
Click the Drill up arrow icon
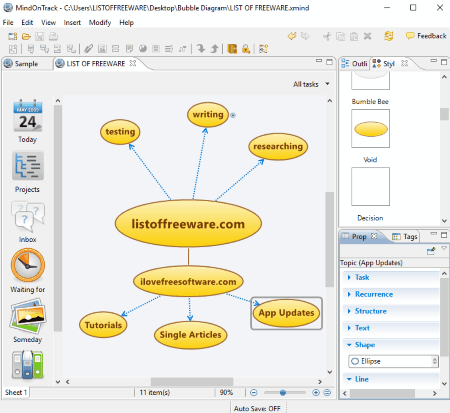coord(214,49)
